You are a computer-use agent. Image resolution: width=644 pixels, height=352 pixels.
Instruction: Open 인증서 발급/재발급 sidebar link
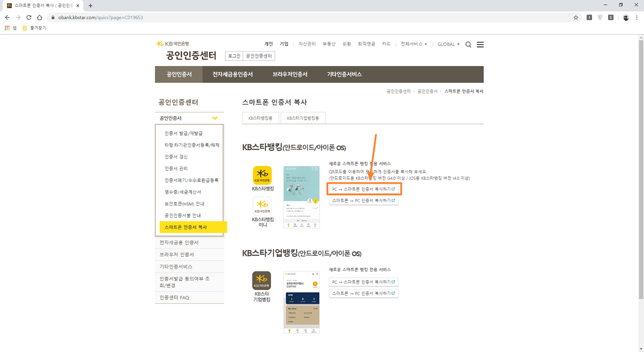184,133
